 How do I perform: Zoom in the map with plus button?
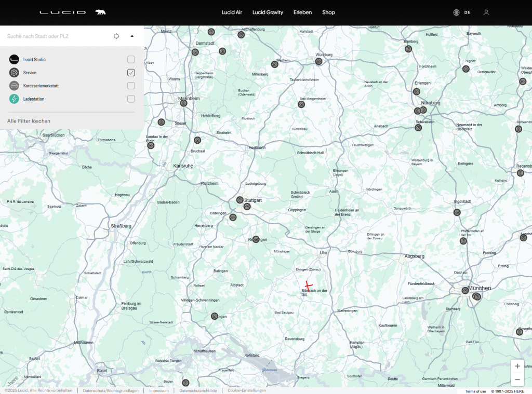pyautogui.click(x=517, y=366)
